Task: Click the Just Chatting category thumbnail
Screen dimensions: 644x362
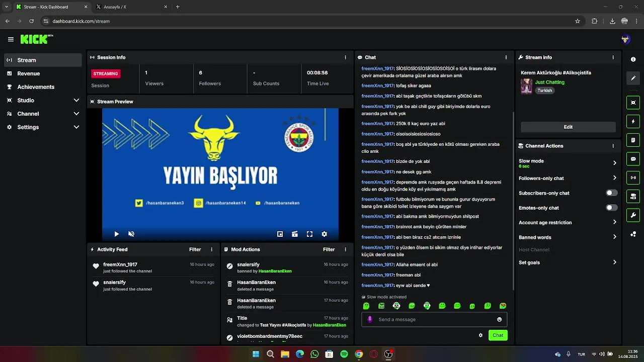Action: click(x=526, y=86)
